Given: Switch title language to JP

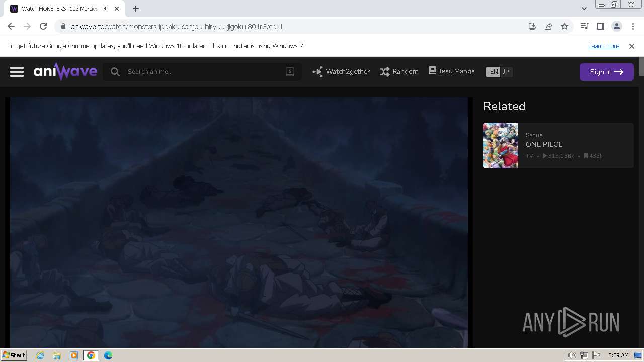Looking at the screenshot, I should pos(506,72).
